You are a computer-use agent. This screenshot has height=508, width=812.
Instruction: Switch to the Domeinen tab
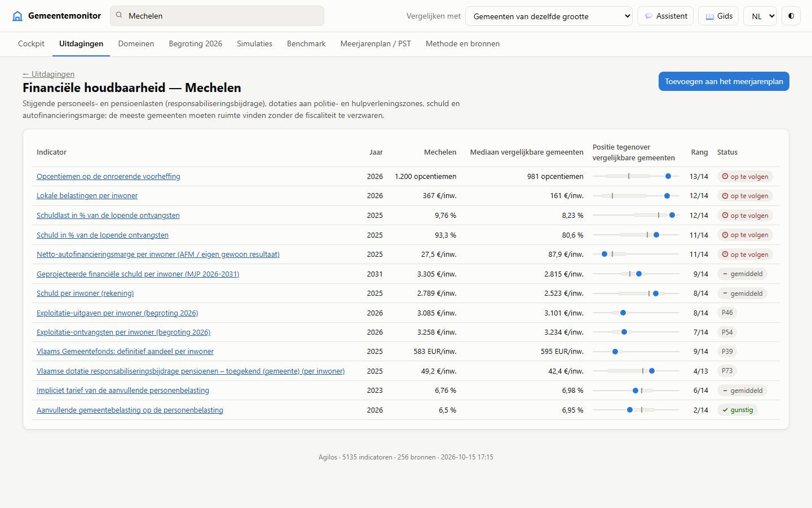[x=136, y=43]
